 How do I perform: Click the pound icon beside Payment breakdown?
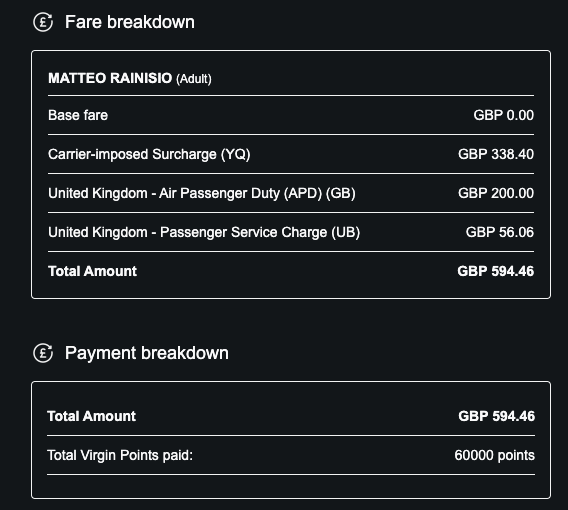tap(43, 353)
